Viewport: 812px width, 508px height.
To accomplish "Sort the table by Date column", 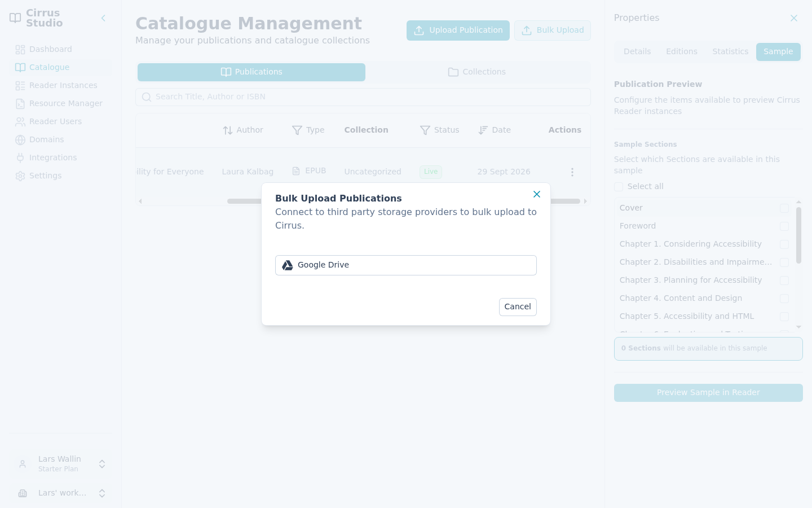I will 495,130.
